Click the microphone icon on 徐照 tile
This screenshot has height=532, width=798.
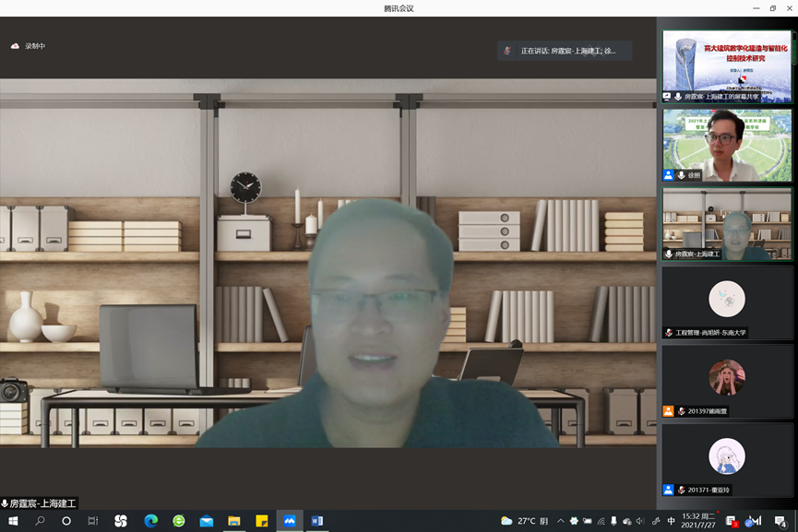(x=681, y=175)
